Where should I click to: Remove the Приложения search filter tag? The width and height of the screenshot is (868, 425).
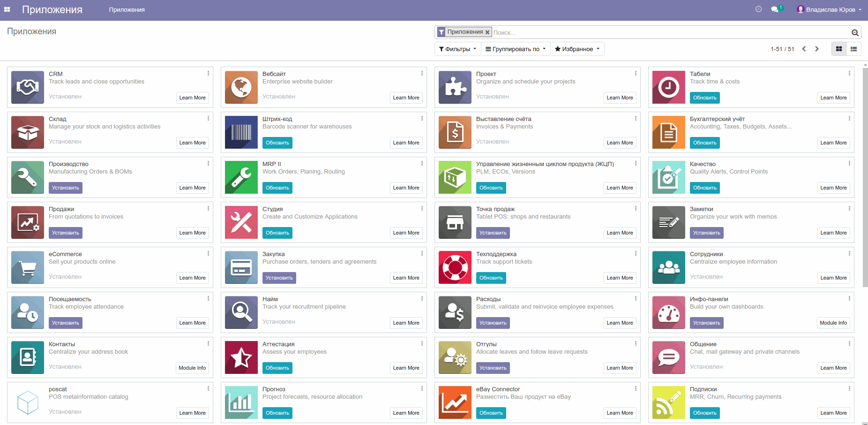click(x=487, y=32)
